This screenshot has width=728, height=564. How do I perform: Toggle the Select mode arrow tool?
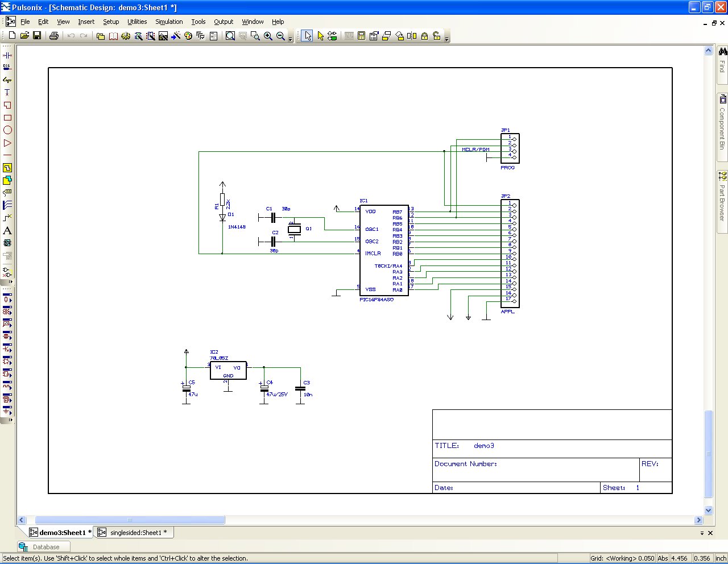pos(308,36)
